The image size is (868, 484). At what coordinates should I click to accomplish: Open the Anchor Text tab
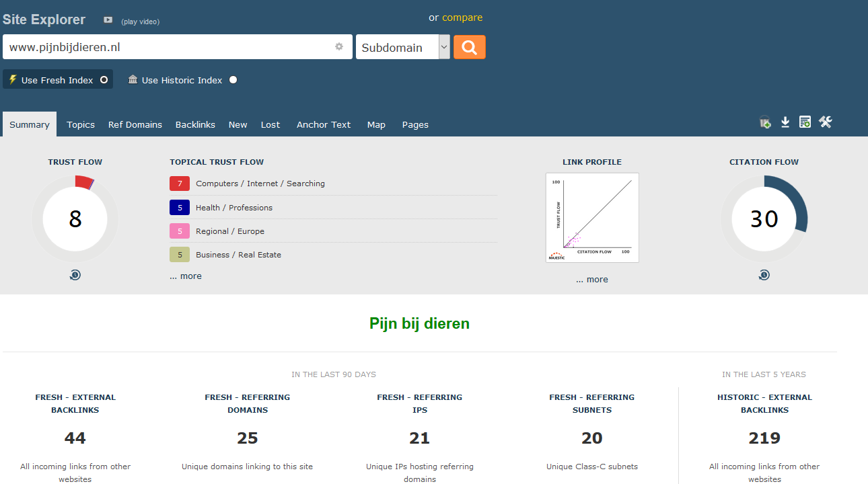click(x=324, y=124)
